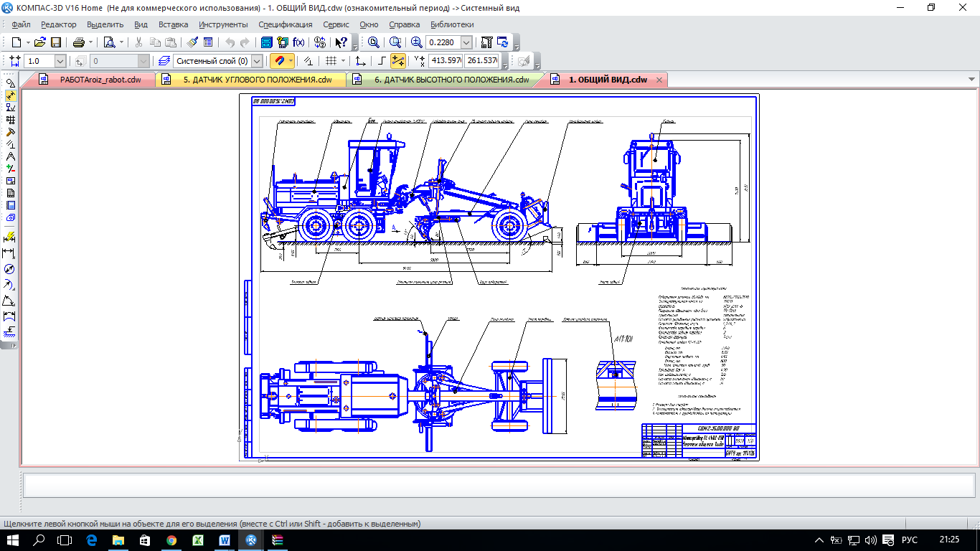This screenshot has width=980, height=551.
Task: Toggle orthogonal drawing mode button
Action: tap(382, 61)
